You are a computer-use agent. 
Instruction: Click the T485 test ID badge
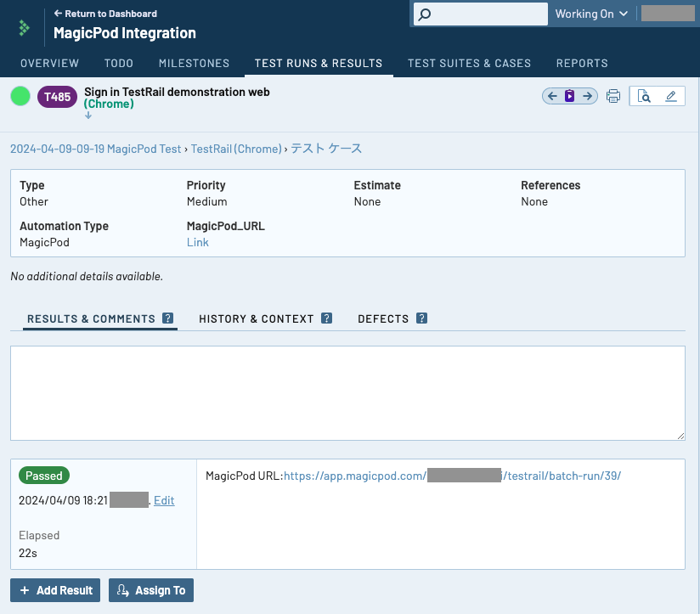[x=57, y=97]
